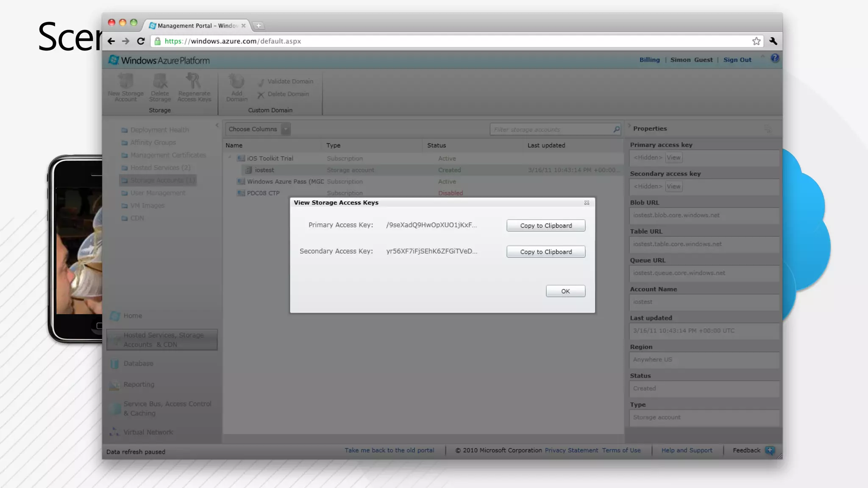Click the Sign Out link
The height and width of the screenshot is (488, 868).
point(737,60)
